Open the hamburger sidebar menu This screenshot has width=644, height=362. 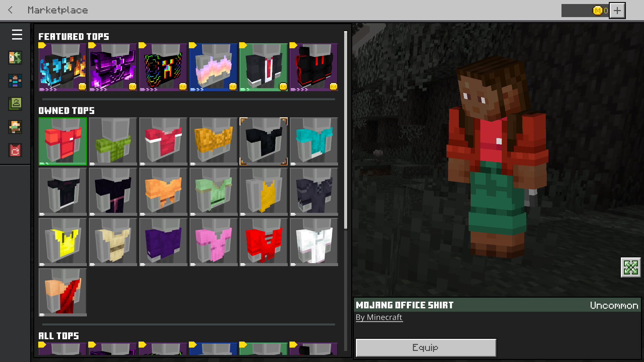(17, 35)
